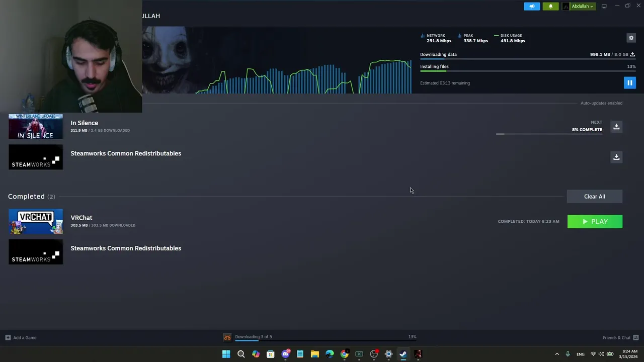Pause the current download

coord(629,83)
